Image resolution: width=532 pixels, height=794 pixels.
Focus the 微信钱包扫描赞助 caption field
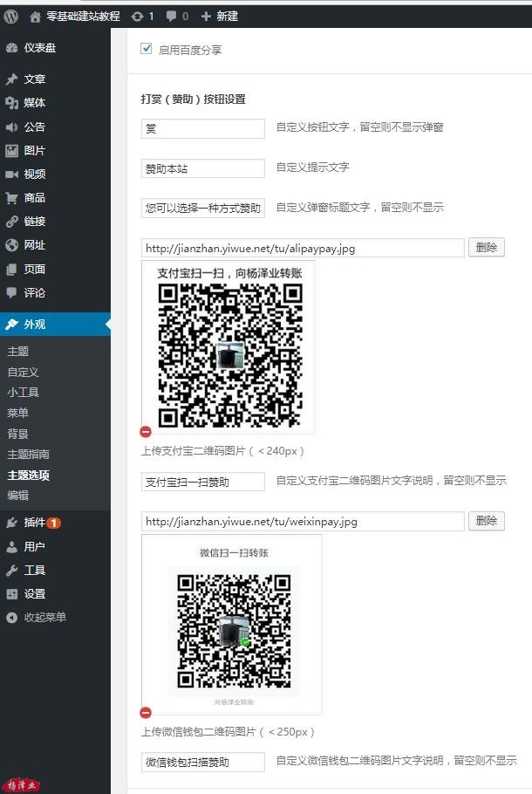pyautogui.click(x=203, y=762)
